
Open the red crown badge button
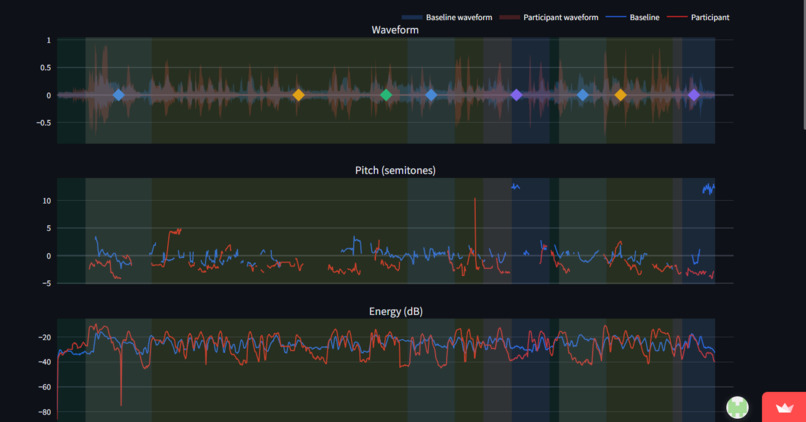(784, 407)
